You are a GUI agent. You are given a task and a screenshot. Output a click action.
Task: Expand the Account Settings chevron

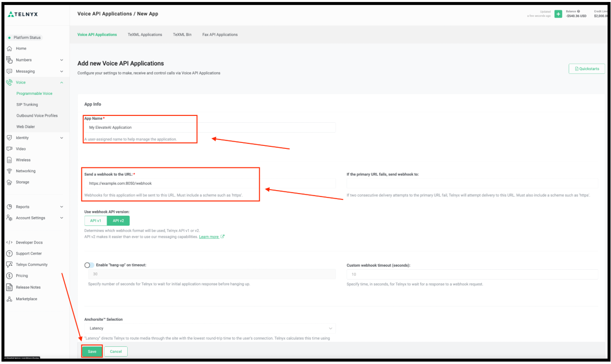click(61, 218)
